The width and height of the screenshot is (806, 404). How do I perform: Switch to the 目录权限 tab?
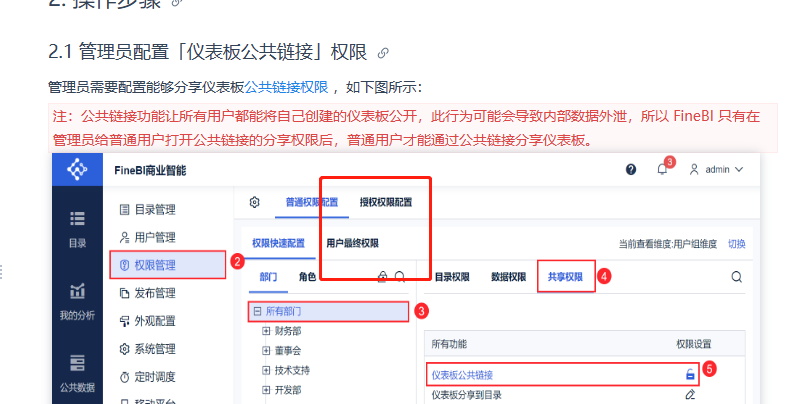click(x=452, y=277)
